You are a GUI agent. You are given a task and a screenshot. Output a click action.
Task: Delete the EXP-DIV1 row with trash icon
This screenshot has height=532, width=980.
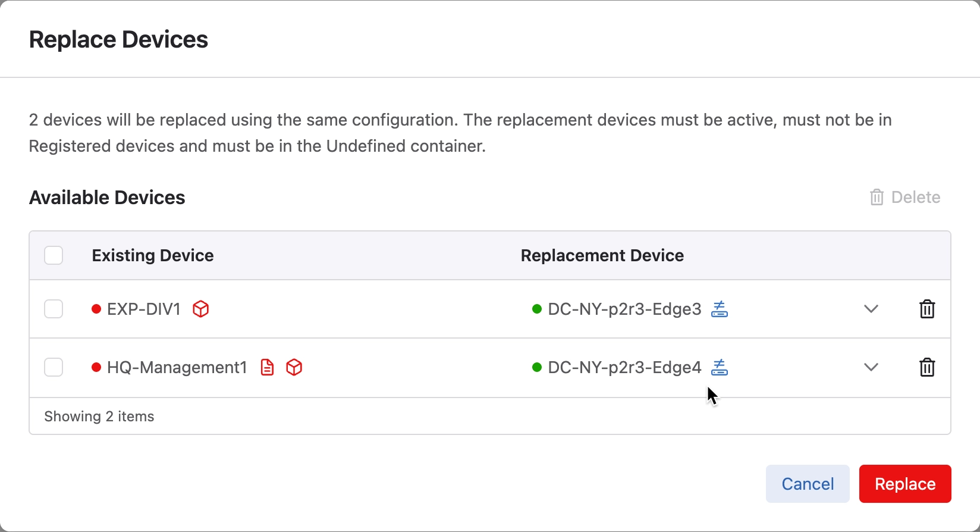[927, 309]
